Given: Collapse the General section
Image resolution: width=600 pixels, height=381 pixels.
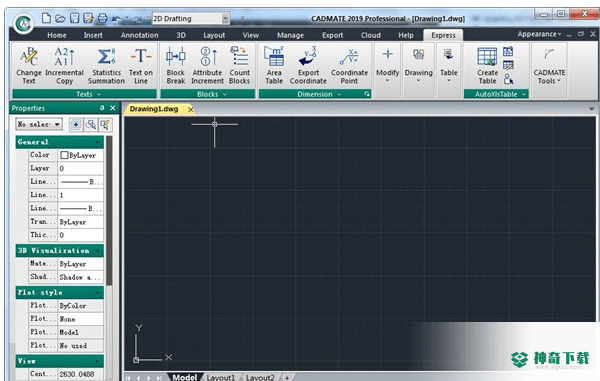Looking at the screenshot, I should pyautogui.click(x=98, y=142).
